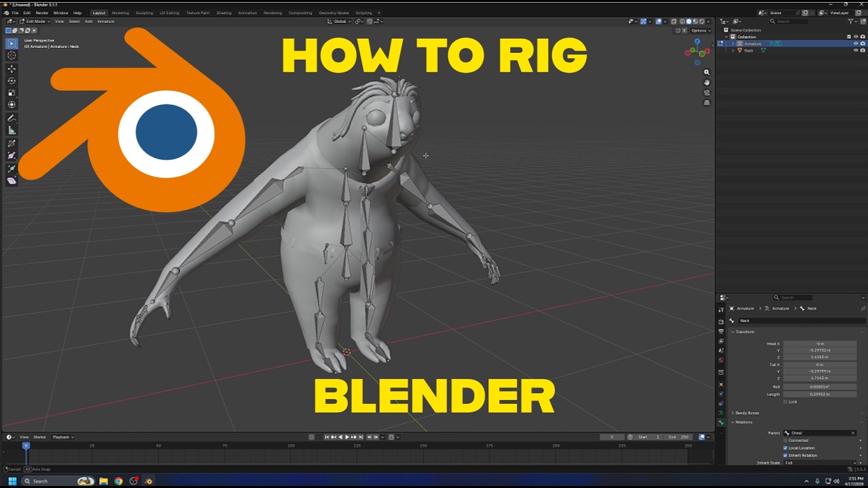
Task: Open the outliner Filter menu funnel icon
Action: 850,22
